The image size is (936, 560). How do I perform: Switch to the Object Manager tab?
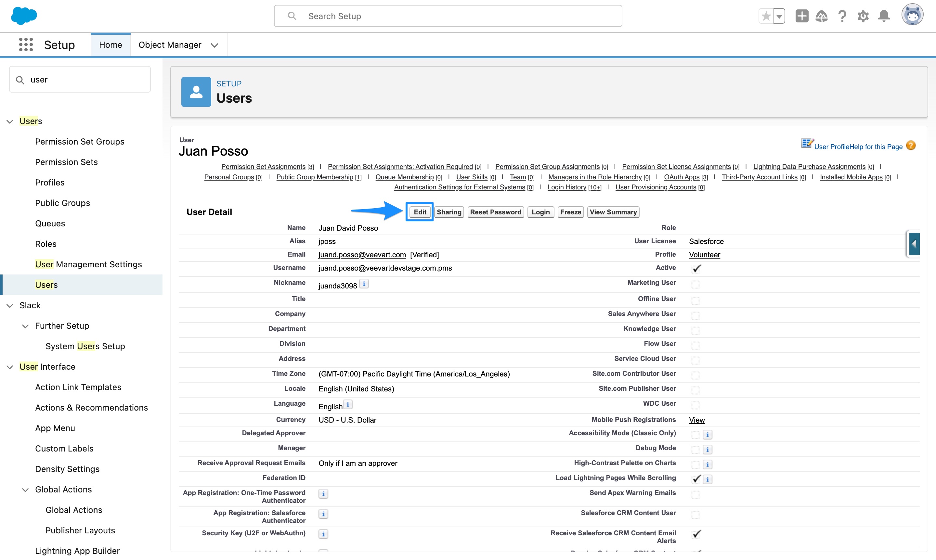[x=170, y=45]
